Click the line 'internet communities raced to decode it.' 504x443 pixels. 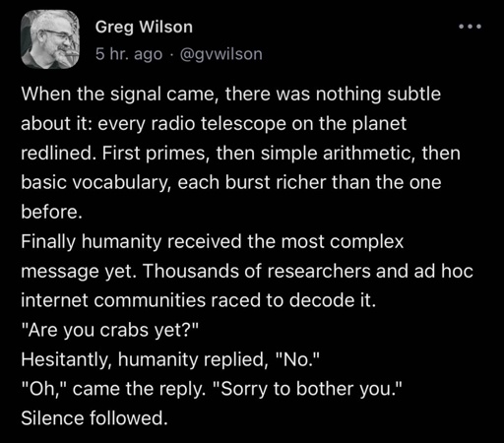[x=198, y=300]
